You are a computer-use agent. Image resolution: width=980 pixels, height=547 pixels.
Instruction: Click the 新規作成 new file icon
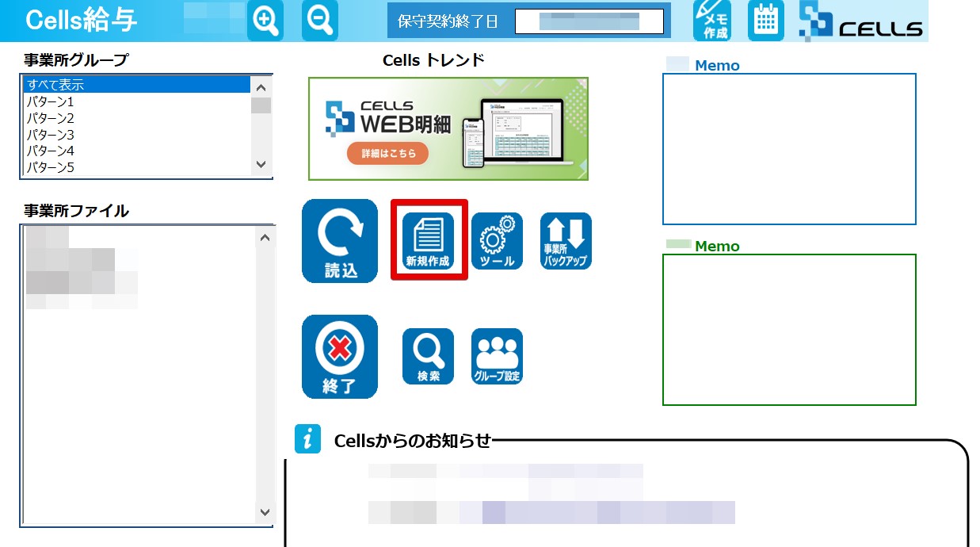[x=429, y=241]
